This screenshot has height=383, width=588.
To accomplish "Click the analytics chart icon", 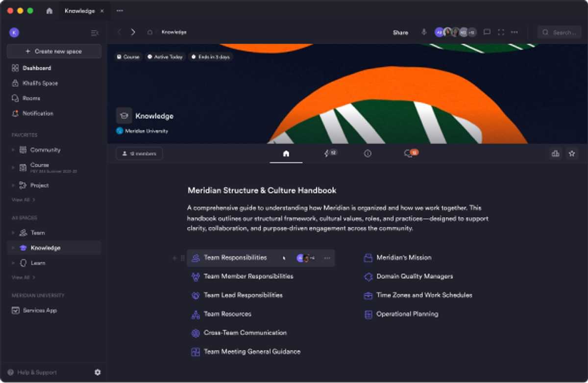I will coord(555,153).
